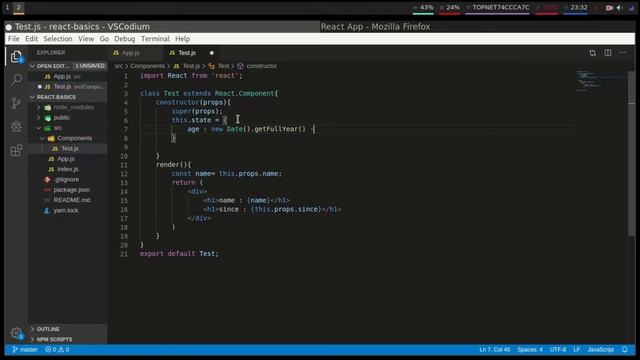
Task: Open the .gitignore file
Action: pyautogui.click(x=67, y=179)
